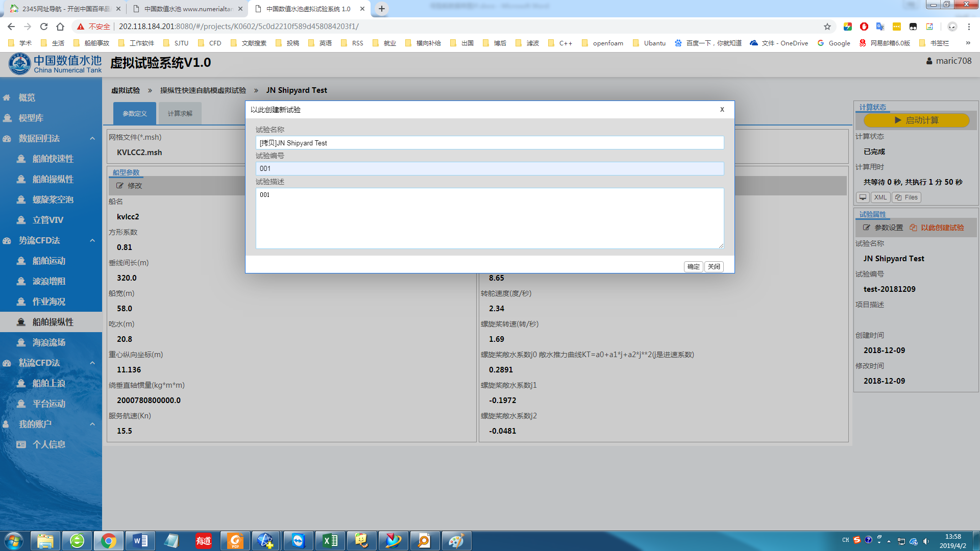
Task: Click the maric708 user account icon
Action: point(929,61)
